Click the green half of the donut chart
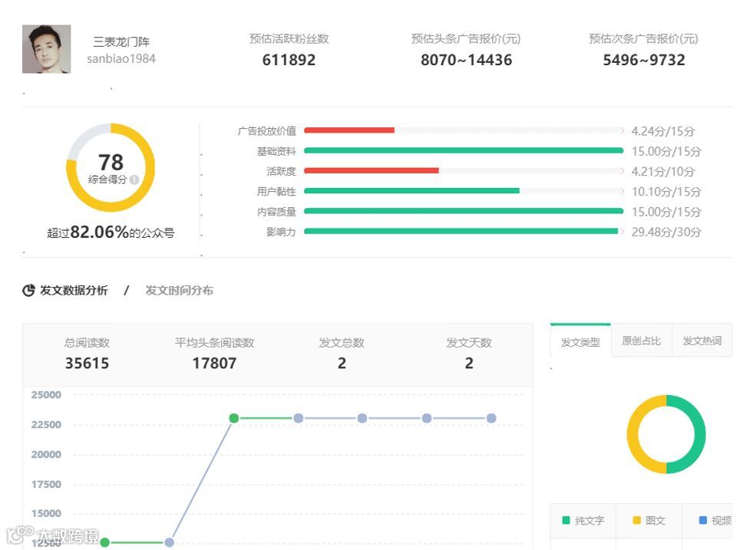This screenshot has height=550, width=756. (700, 434)
